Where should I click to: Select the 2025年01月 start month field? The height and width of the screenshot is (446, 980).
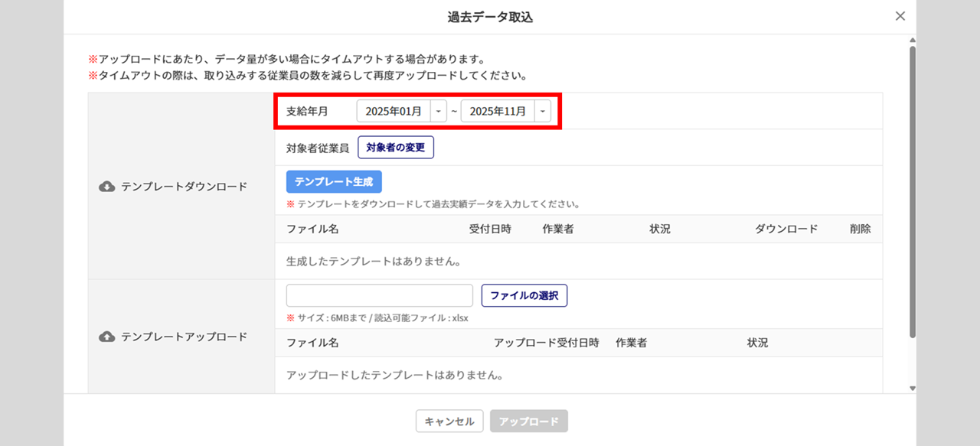[x=394, y=112]
